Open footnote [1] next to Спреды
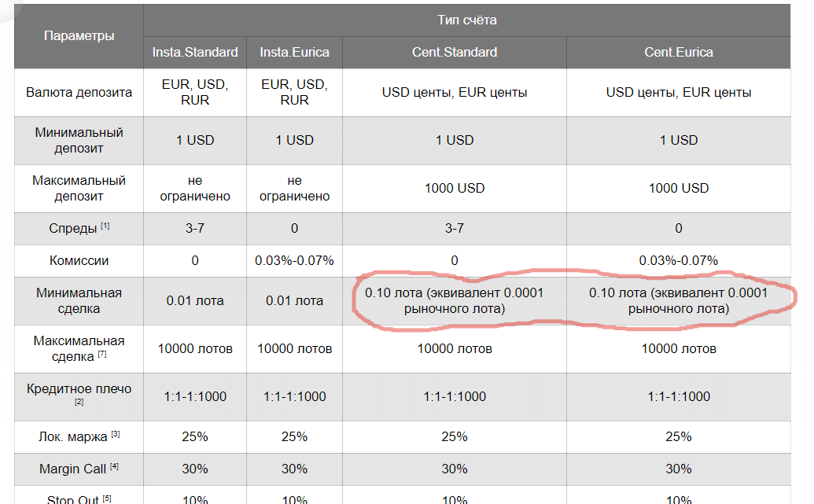This screenshot has width=814, height=504. click(x=105, y=226)
